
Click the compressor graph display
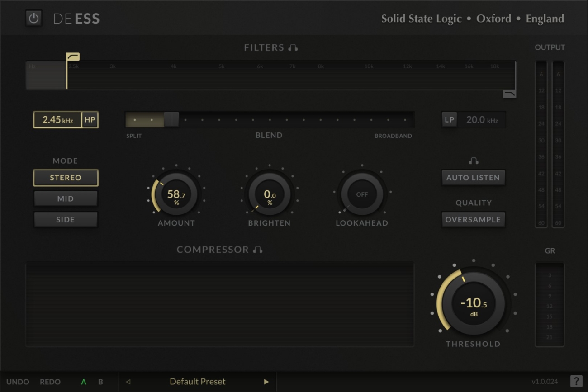coord(220,304)
